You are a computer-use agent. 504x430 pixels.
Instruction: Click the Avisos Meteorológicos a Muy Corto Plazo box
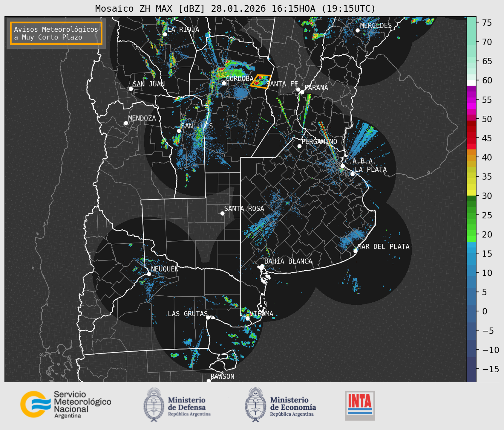pos(56,33)
